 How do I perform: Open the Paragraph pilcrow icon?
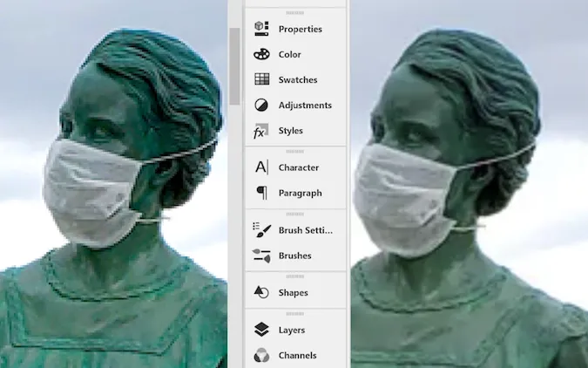[262, 193]
